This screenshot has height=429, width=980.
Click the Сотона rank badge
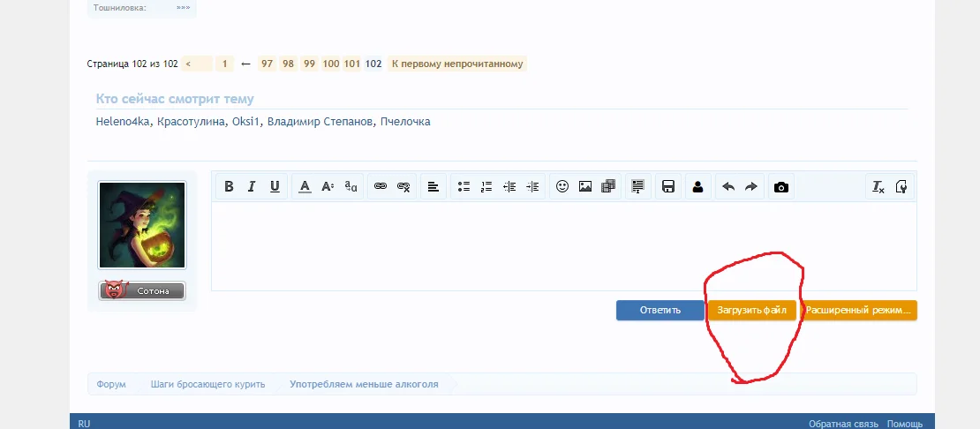point(142,290)
